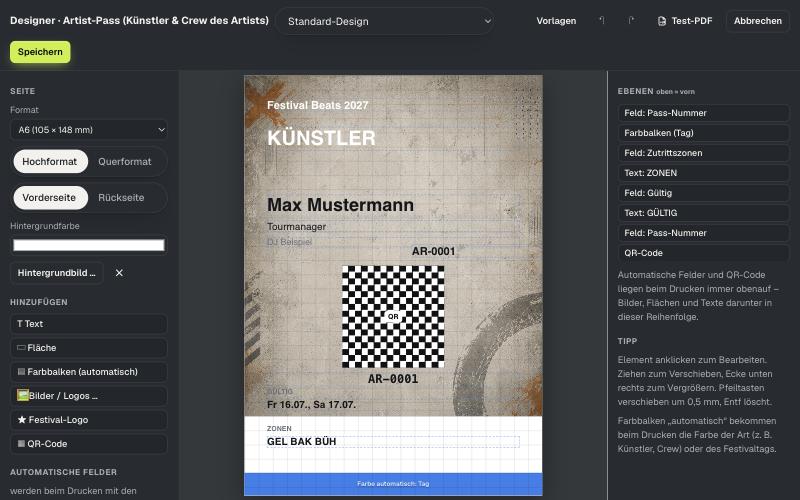Image resolution: width=800 pixels, height=500 pixels.
Task: Select date text Fr 16.07., Sa 17.07.
Action: point(311,405)
